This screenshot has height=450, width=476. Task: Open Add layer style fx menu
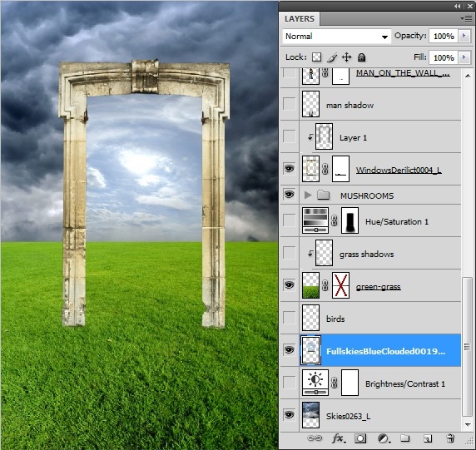point(338,438)
